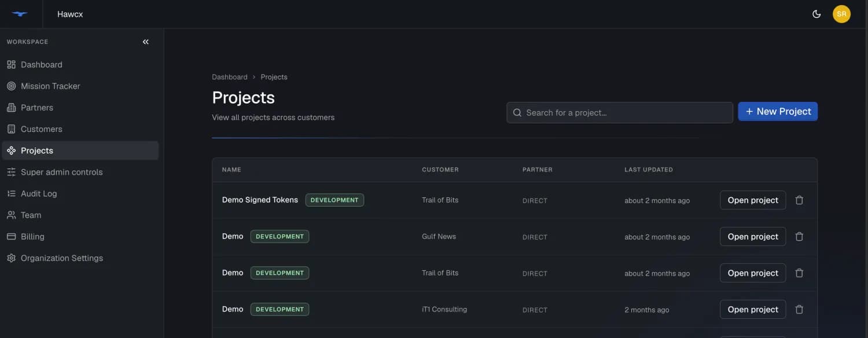
Task: Click the Dashboard sidebar icon
Action: pyautogui.click(x=11, y=64)
